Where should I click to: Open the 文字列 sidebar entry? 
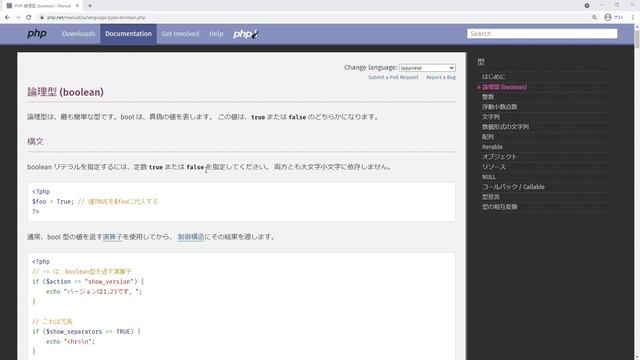click(491, 117)
